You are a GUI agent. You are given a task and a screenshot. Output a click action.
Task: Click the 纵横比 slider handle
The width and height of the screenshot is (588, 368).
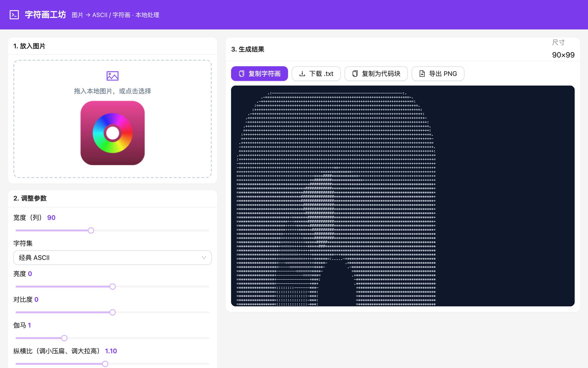[x=105, y=364]
